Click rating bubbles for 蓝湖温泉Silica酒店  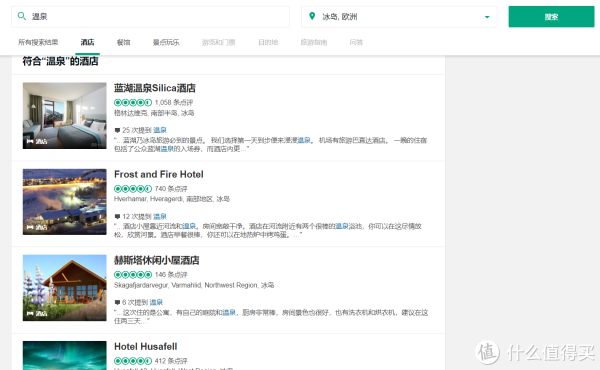(x=133, y=103)
